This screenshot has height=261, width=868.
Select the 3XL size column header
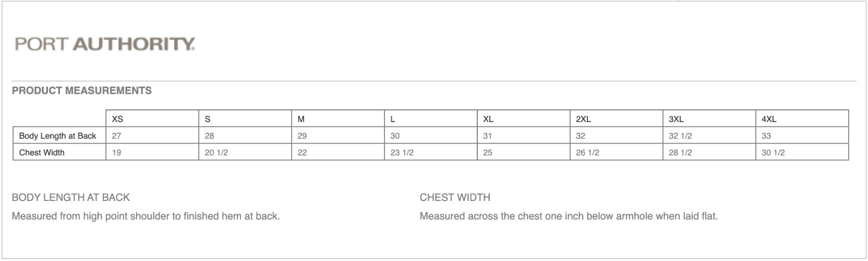709,118
